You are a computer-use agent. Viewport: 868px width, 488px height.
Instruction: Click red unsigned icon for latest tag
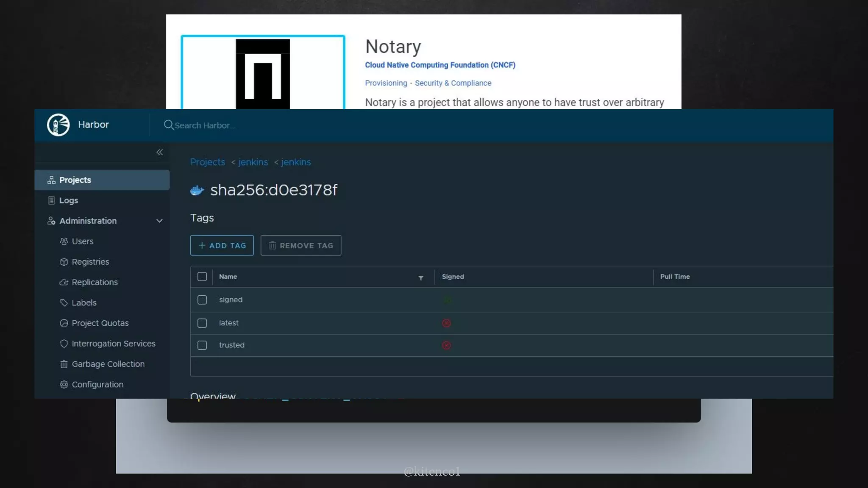pyautogui.click(x=446, y=323)
